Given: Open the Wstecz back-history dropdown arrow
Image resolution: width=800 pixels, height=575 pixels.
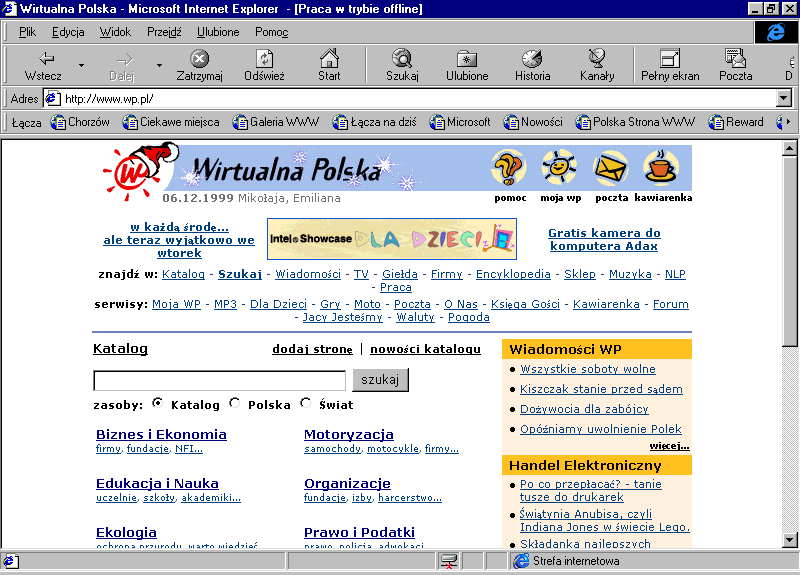Looking at the screenshot, I should 82,66.
